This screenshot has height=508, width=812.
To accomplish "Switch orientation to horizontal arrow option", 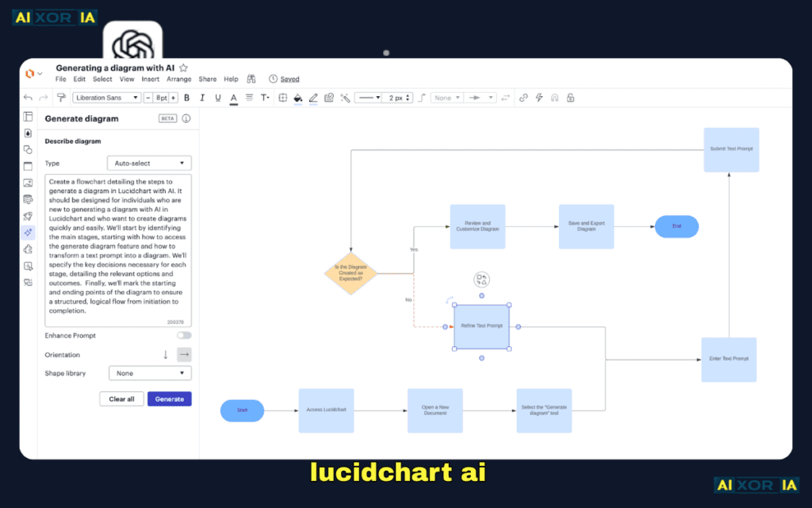I will coord(184,354).
